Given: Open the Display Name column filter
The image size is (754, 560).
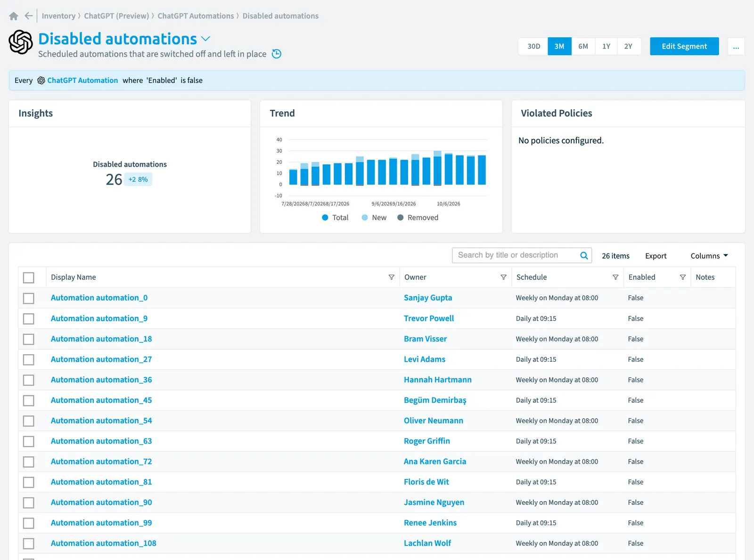Looking at the screenshot, I should 391,277.
